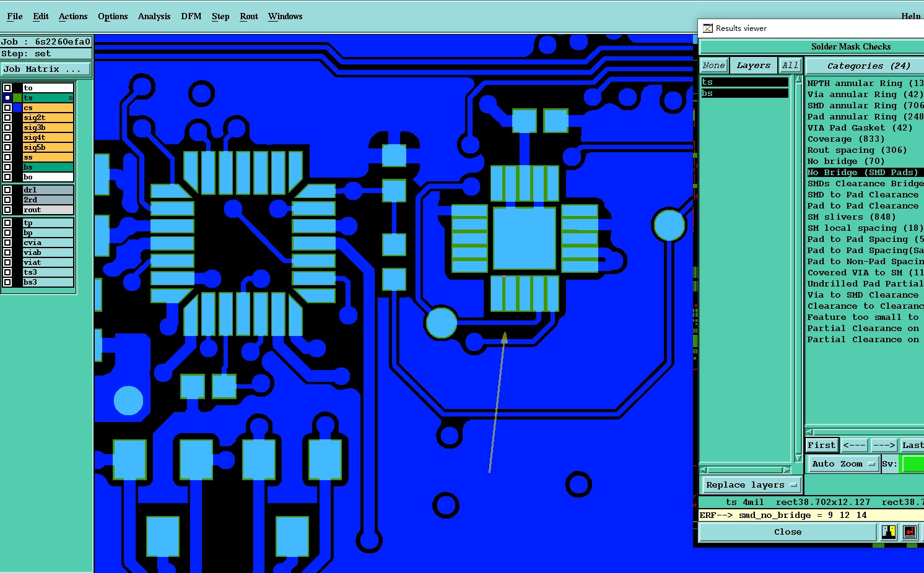Select 'Via annular Ring (42)' category
The width and height of the screenshot is (924, 573).
pyautogui.click(x=865, y=94)
